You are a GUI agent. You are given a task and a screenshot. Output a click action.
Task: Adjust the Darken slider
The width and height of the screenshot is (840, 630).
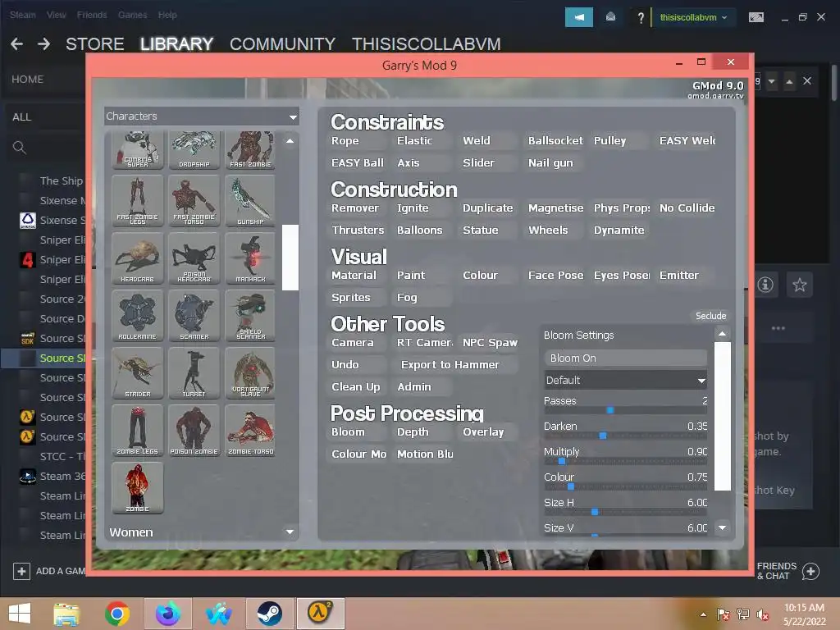coord(625,436)
